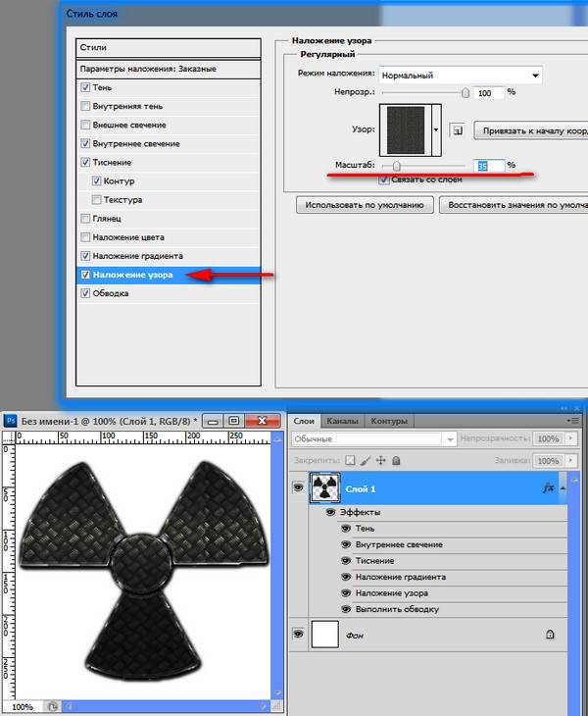Image resolution: width=588 pixels, height=716 pixels.
Task: Open the layer blend mode Обычные dropdown
Action: (373, 439)
